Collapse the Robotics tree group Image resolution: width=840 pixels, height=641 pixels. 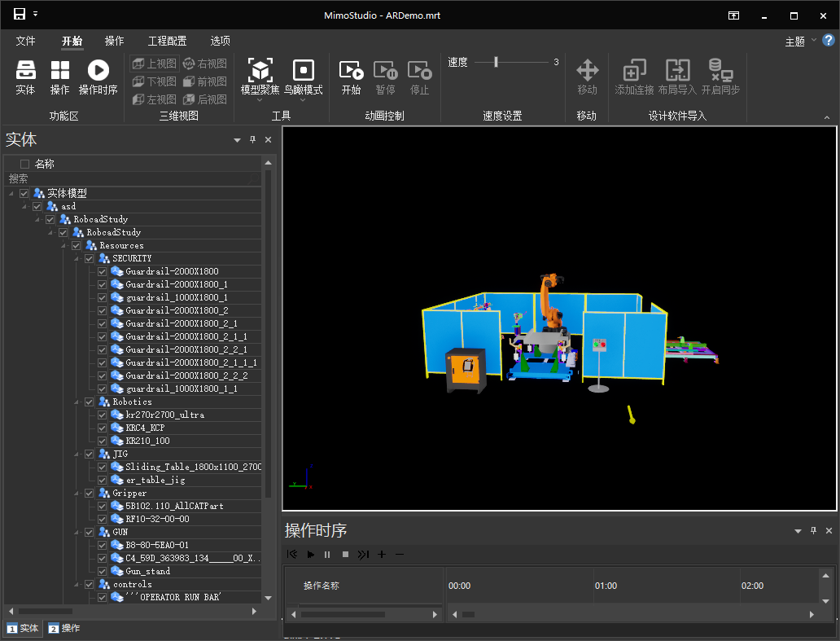tap(77, 402)
